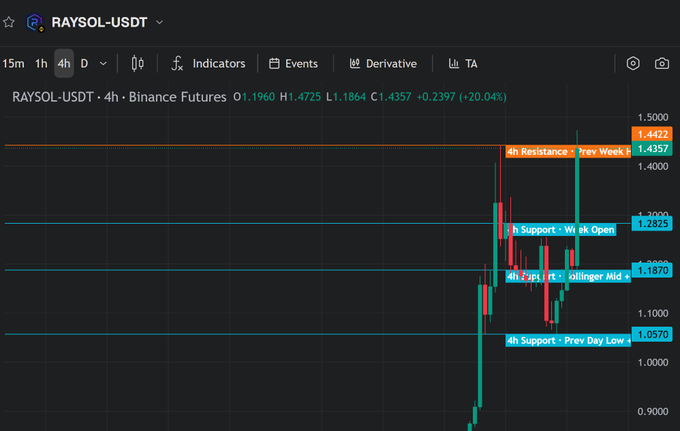Click the 1.4000 price axis label

[x=653, y=167]
